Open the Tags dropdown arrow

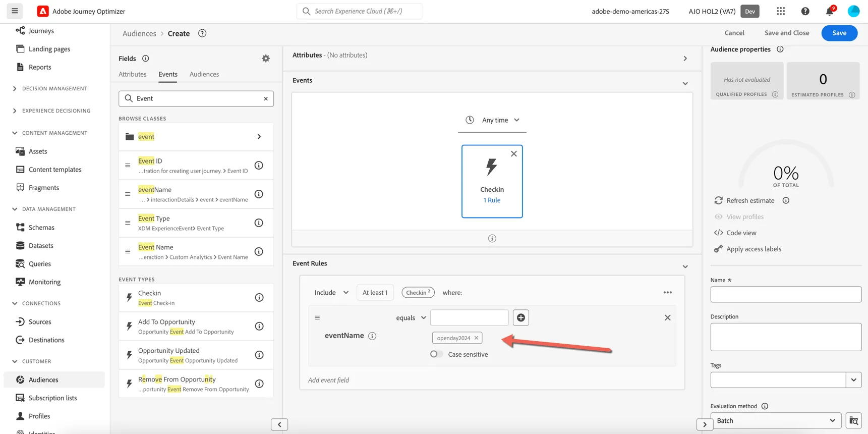[x=853, y=380]
